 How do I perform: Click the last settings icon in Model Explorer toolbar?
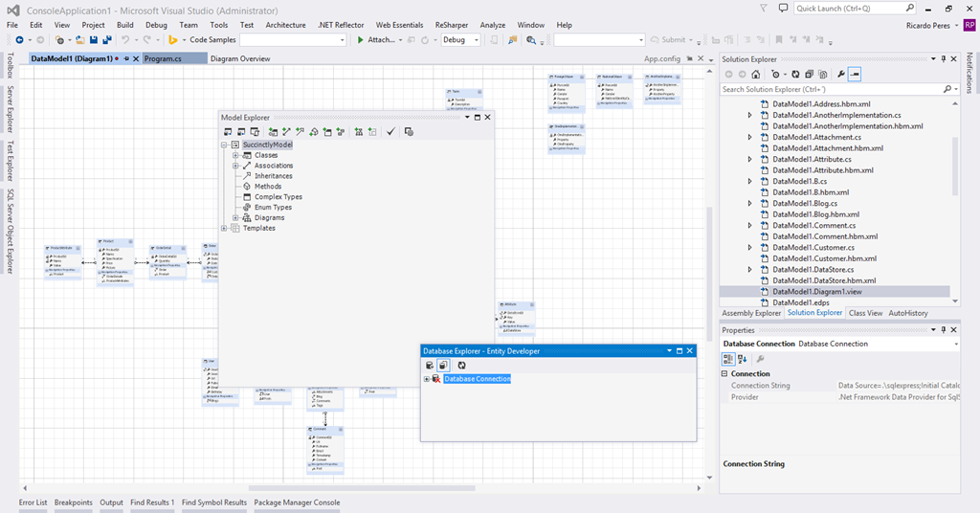[x=409, y=132]
